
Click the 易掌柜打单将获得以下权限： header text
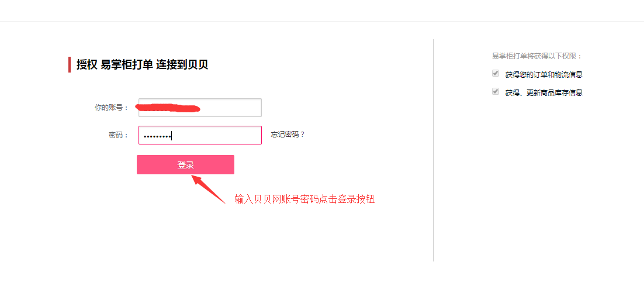[537, 56]
